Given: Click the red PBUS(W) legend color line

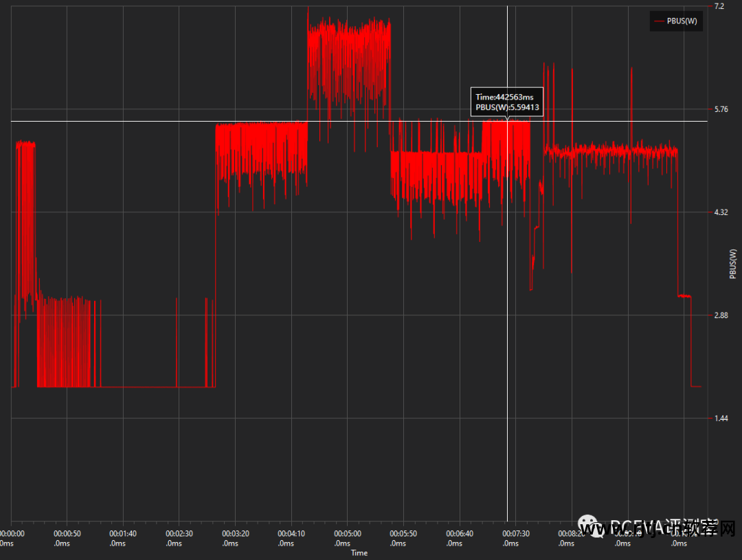Looking at the screenshot, I should [x=659, y=21].
